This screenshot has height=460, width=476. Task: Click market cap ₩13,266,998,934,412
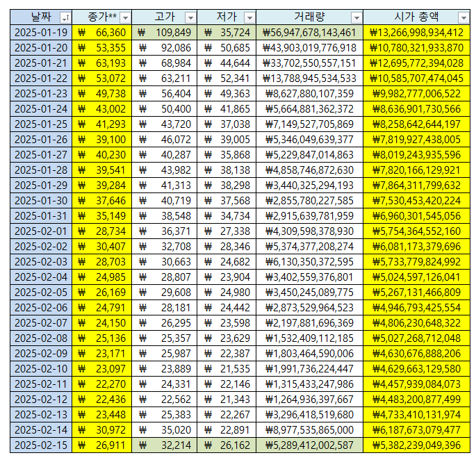point(416,33)
